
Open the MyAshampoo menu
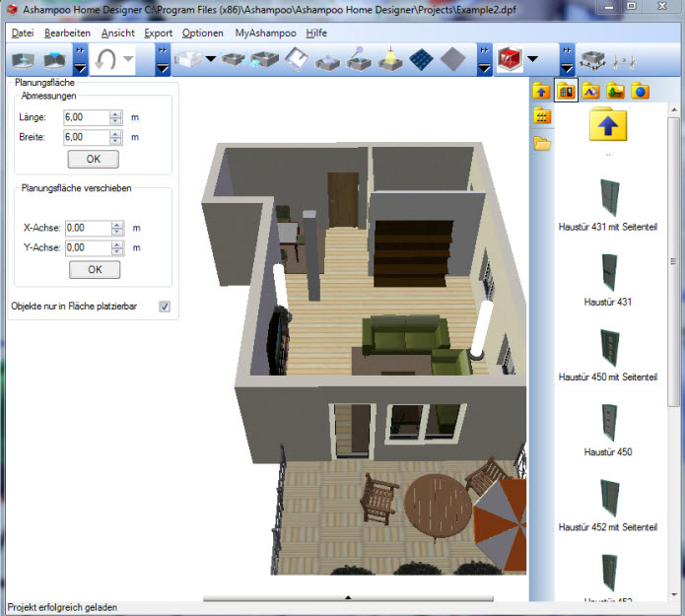coord(265,34)
